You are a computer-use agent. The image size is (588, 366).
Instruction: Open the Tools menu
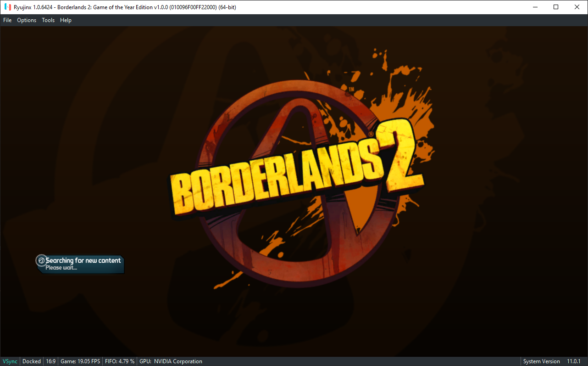pyautogui.click(x=48, y=20)
